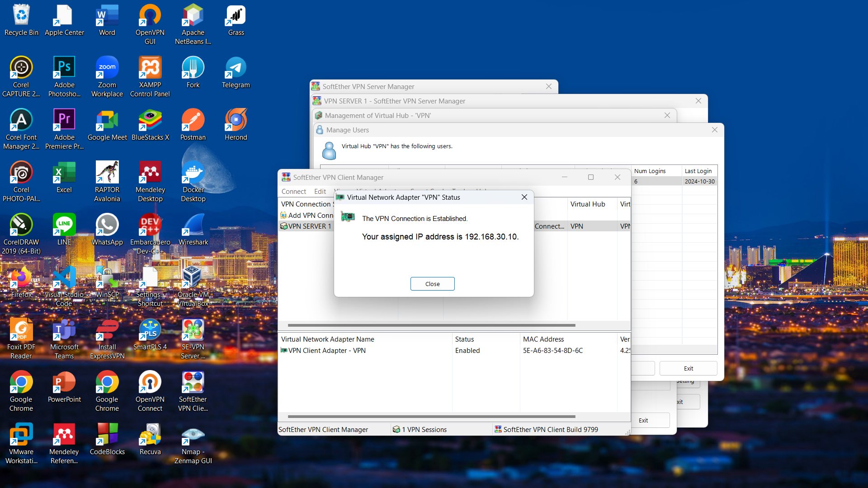Open RAPTOR Avalonia desktop shortcut
Image resolution: width=868 pixels, height=488 pixels.
pyautogui.click(x=107, y=182)
